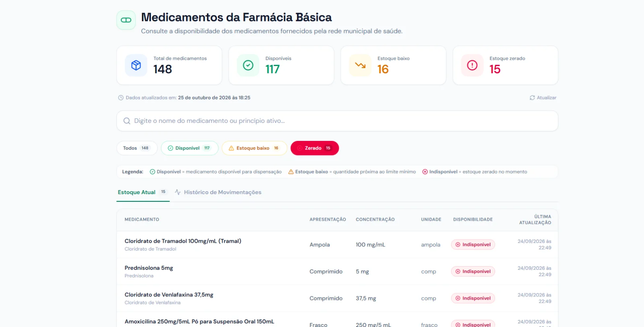
Task: Click the blue box icon in Total de medicamentos card
Action: pyautogui.click(x=136, y=65)
